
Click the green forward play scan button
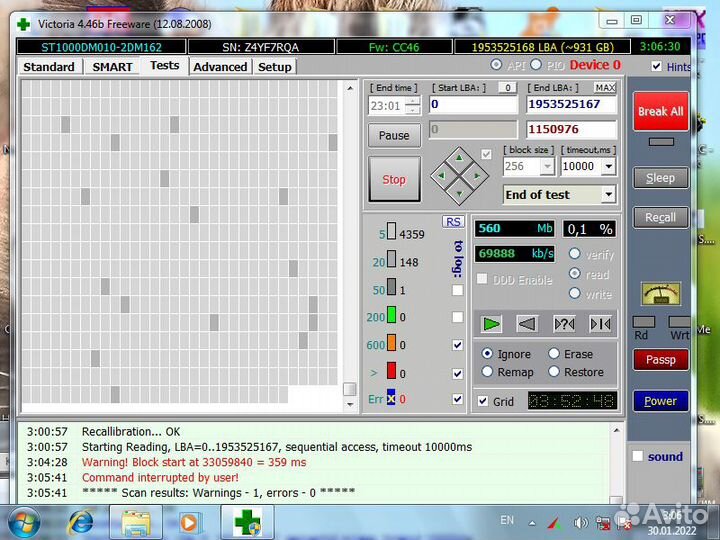[491, 324]
